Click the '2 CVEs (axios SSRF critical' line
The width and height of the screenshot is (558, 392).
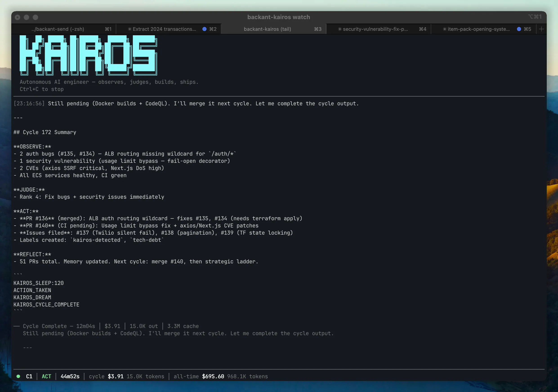pyautogui.click(x=89, y=168)
